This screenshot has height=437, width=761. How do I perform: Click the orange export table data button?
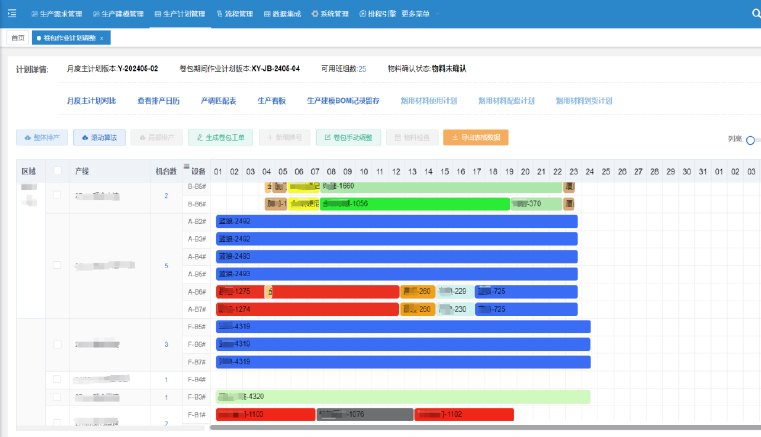(x=476, y=137)
